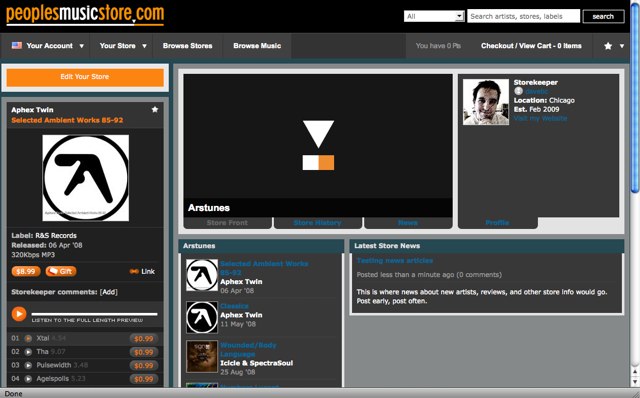The image size is (640, 398).
Task: Open Checkout / View Cart
Action: (x=531, y=46)
